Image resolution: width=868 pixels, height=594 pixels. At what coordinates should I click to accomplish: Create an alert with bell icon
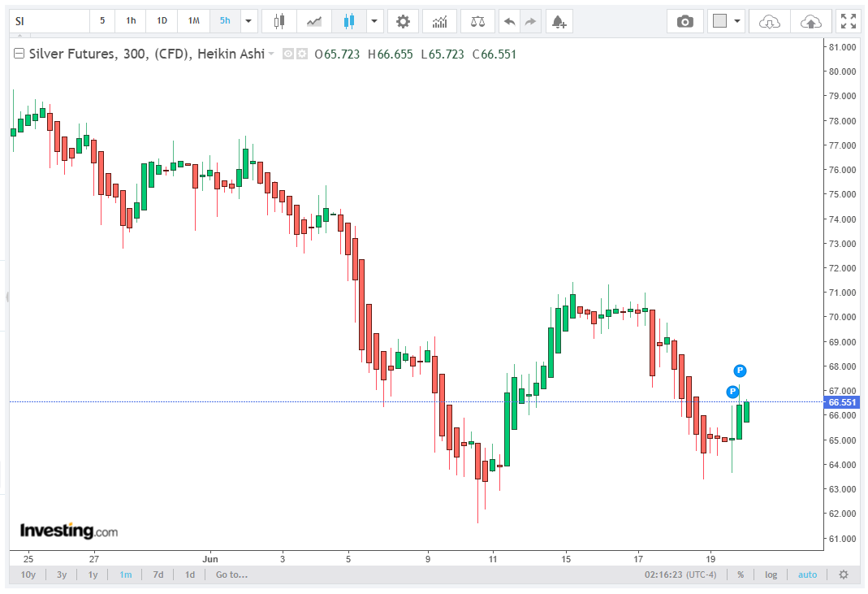(x=559, y=22)
